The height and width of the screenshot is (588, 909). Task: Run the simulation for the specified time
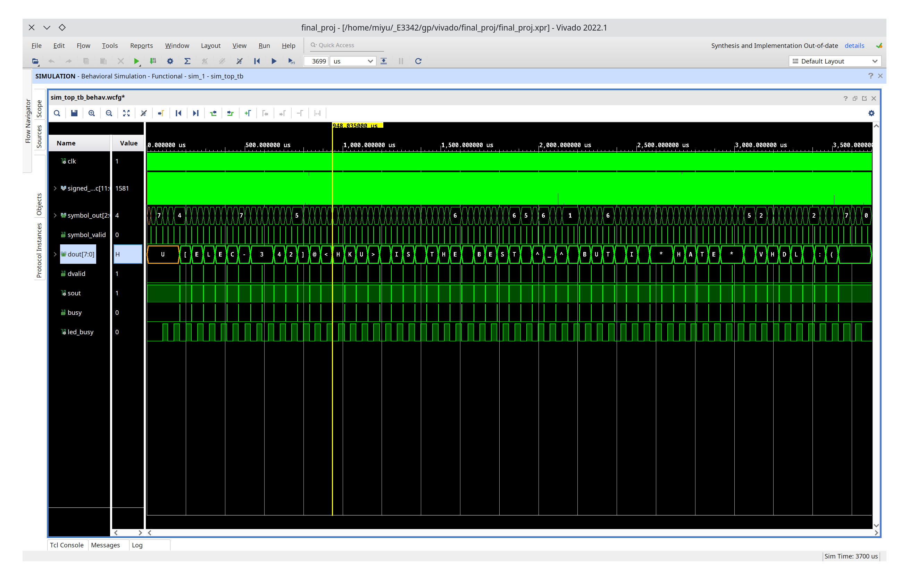click(x=291, y=61)
